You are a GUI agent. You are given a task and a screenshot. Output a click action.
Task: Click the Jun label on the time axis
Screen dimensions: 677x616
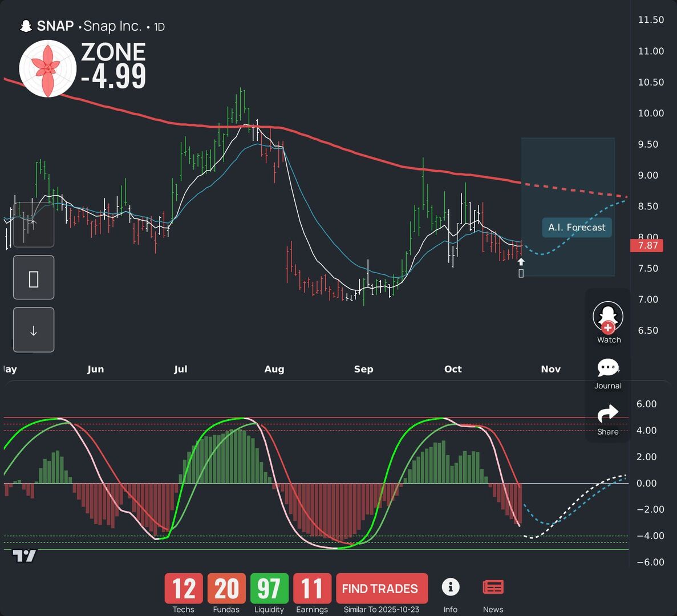click(95, 369)
